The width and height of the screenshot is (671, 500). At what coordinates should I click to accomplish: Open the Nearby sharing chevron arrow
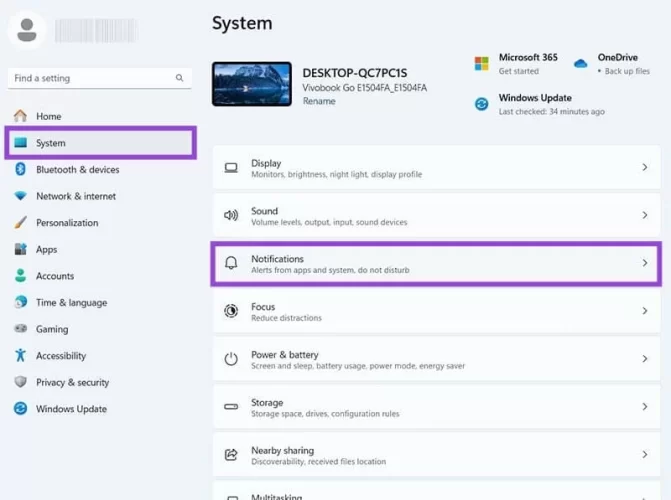pyautogui.click(x=644, y=455)
